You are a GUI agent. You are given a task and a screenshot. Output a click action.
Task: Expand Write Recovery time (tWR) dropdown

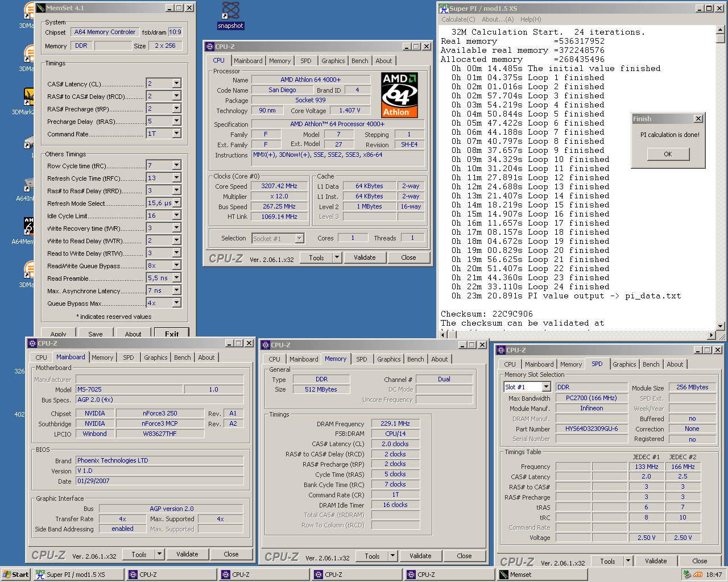[x=176, y=228]
